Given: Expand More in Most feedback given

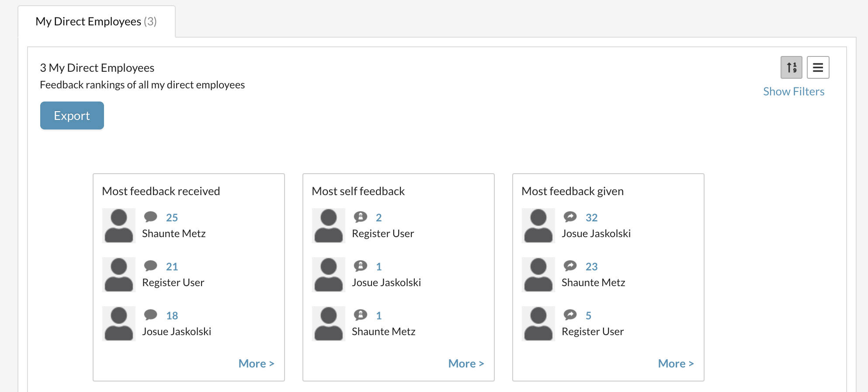Looking at the screenshot, I should [x=676, y=364].
